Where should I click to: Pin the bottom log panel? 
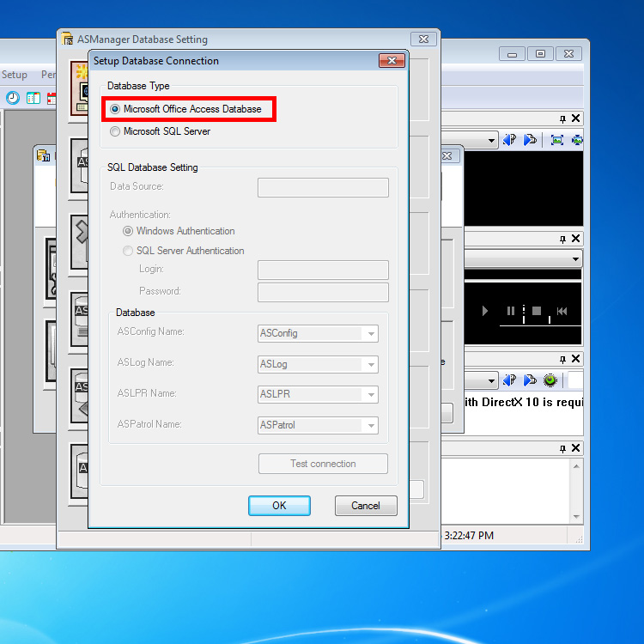pyautogui.click(x=562, y=448)
